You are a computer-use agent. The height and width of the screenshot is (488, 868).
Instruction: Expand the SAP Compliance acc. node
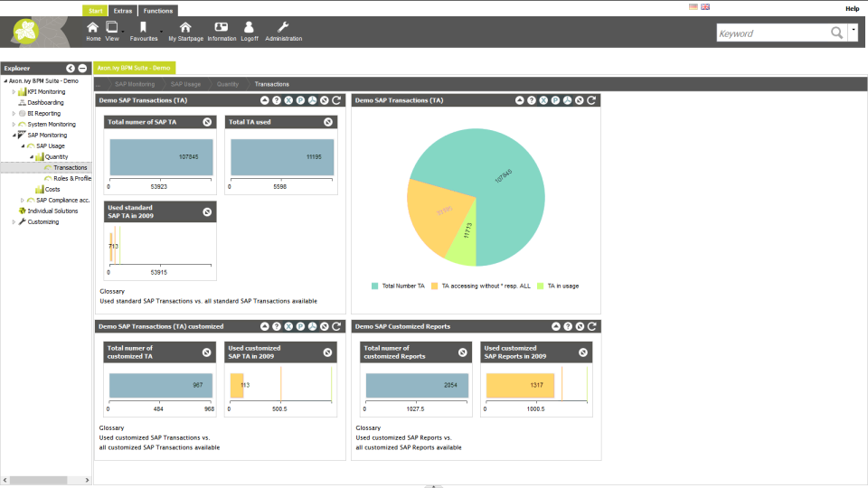(23, 201)
